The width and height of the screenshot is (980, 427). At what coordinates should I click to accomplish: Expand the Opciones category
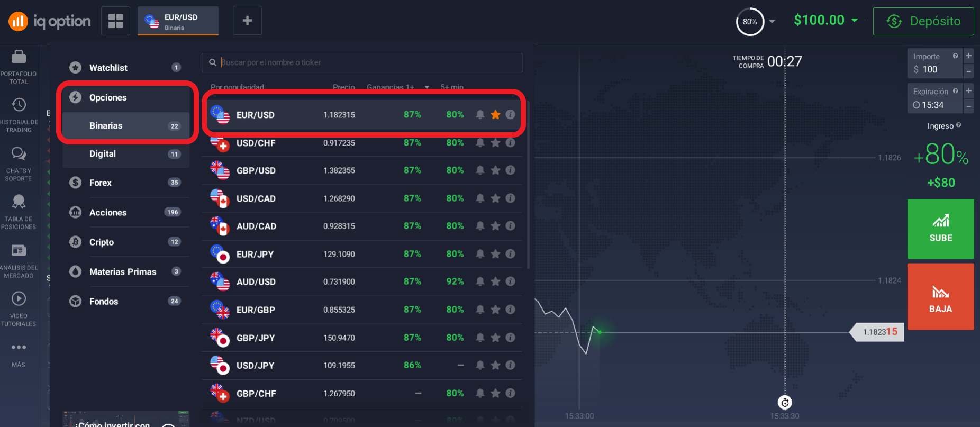(126, 97)
